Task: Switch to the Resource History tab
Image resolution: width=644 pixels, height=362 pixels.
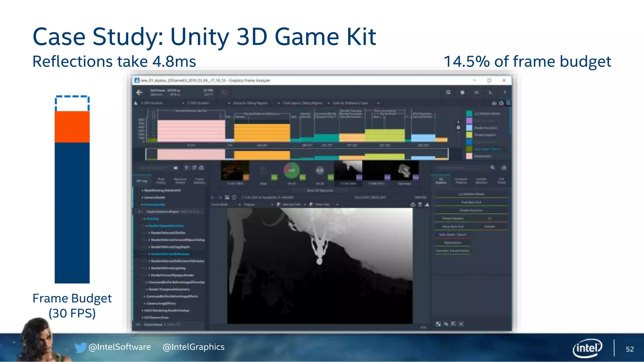Action: (x=180, y=181)
